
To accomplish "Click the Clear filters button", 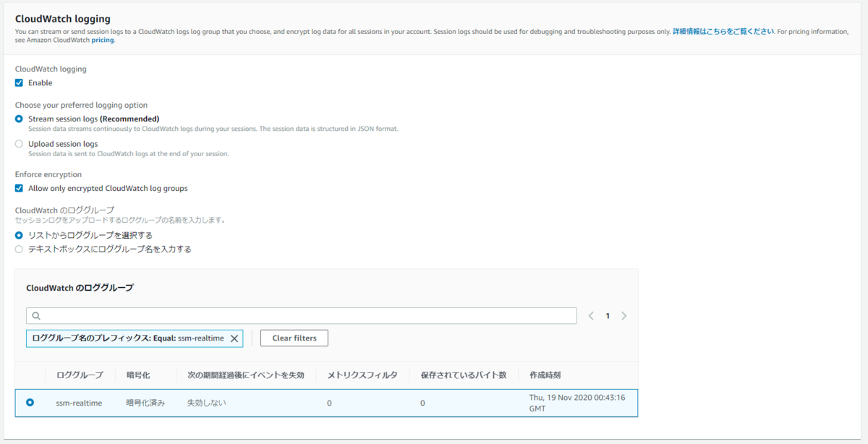I will pos(294,338).
